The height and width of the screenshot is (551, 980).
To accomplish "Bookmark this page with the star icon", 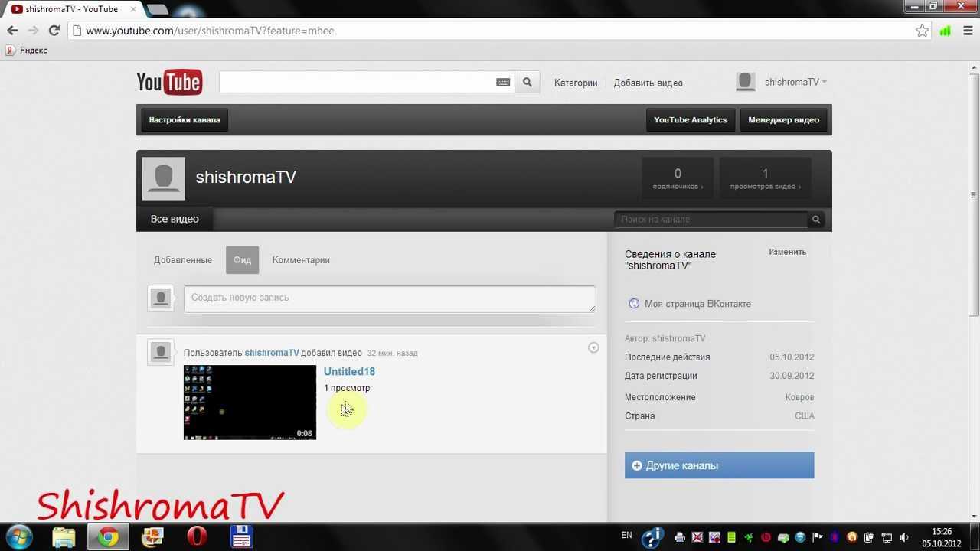I will 922,31.
